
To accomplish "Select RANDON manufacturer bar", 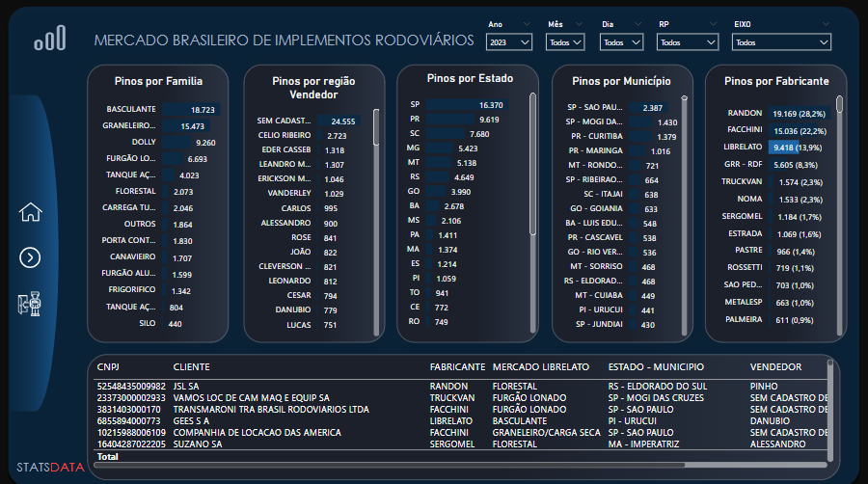I will (800, 114).
